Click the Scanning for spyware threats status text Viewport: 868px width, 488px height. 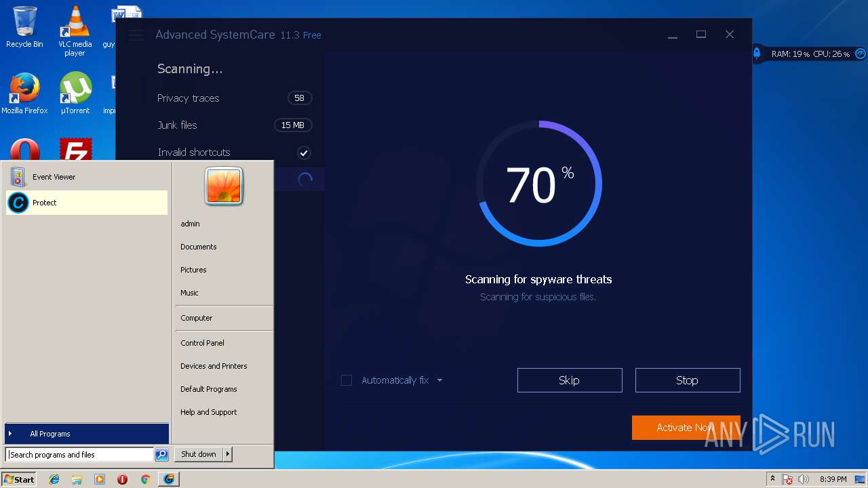[x=538, y=279]
